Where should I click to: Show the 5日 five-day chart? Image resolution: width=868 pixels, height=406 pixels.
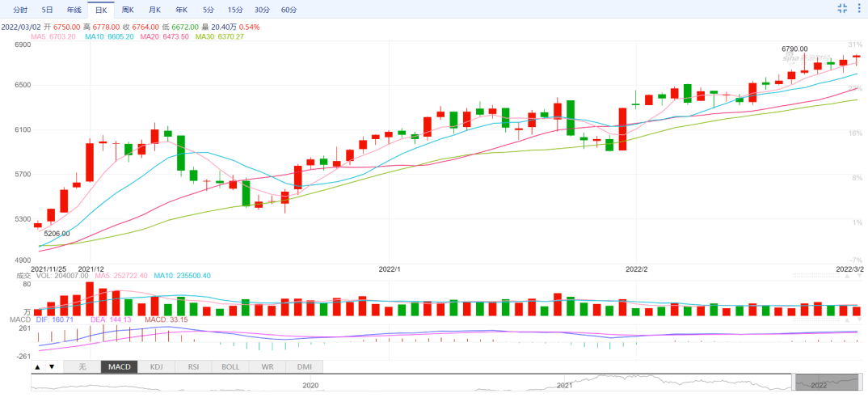click(x=47, y=10)
